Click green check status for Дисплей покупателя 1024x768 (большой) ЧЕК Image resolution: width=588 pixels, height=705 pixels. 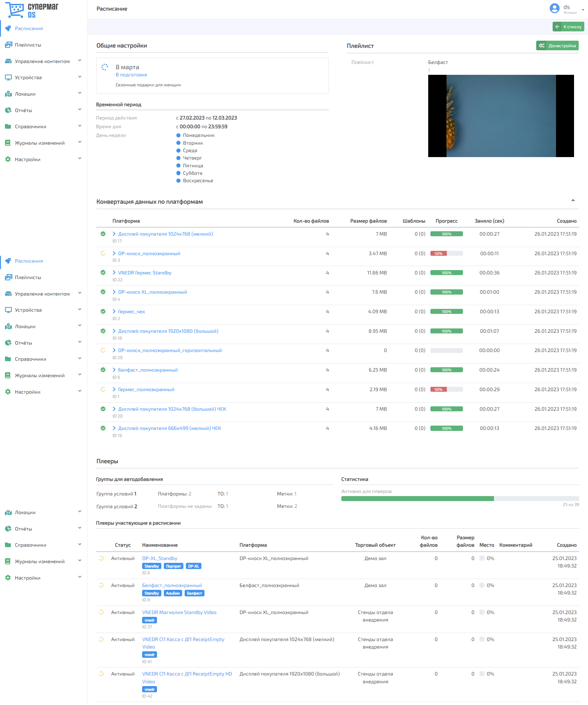(x=103, y=409)
